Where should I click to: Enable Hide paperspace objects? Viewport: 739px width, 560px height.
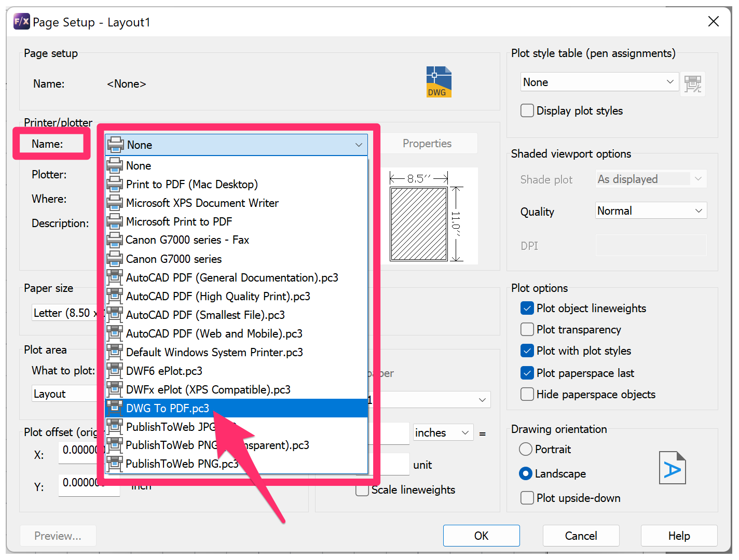point(527,395)
